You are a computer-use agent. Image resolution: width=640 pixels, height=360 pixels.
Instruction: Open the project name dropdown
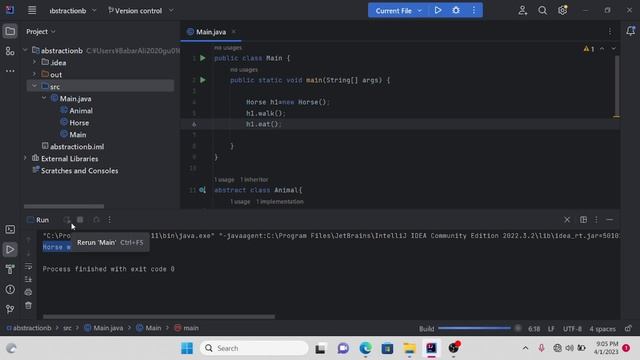[x=73, y=11]
